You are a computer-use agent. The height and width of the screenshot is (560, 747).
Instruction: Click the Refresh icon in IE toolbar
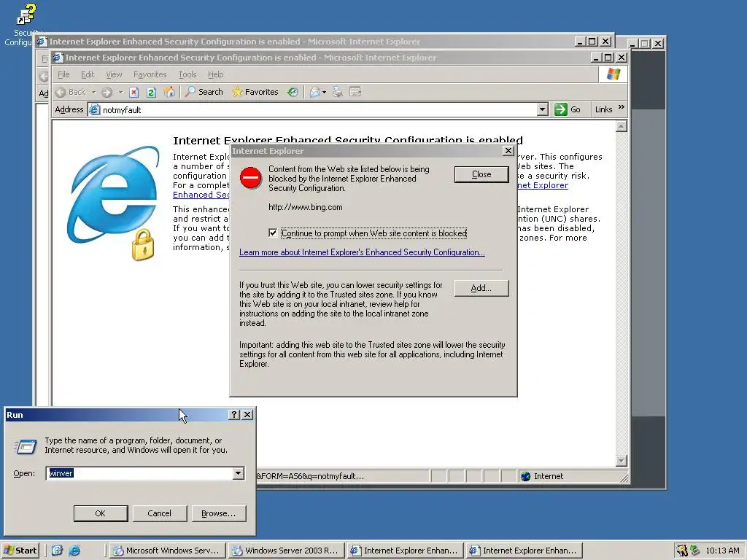point(152,93)
